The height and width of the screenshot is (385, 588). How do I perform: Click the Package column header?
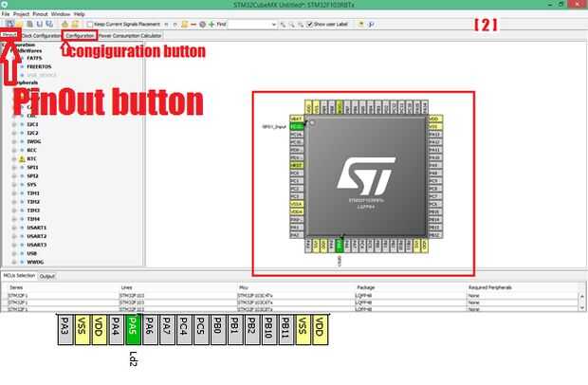[x=366, y=287]
